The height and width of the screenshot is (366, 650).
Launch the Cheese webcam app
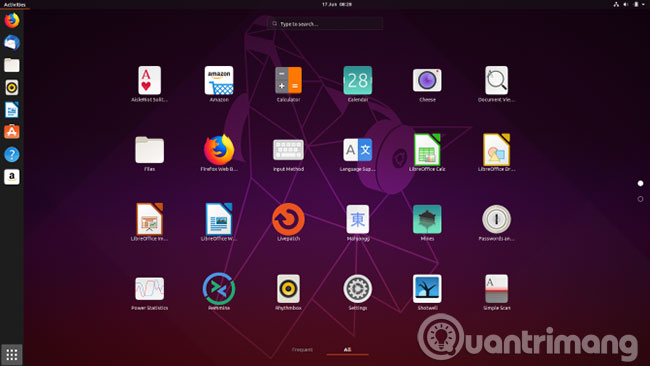[427, 80]
